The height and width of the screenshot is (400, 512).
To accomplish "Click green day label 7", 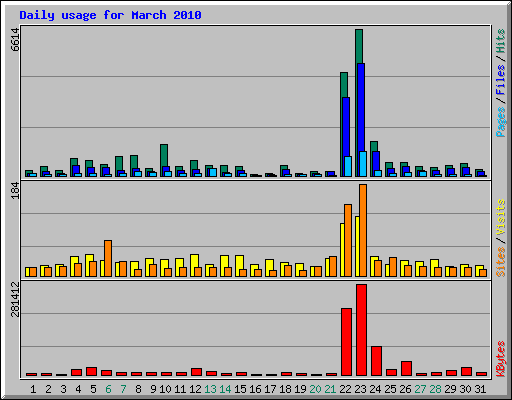I will point(123,389).
